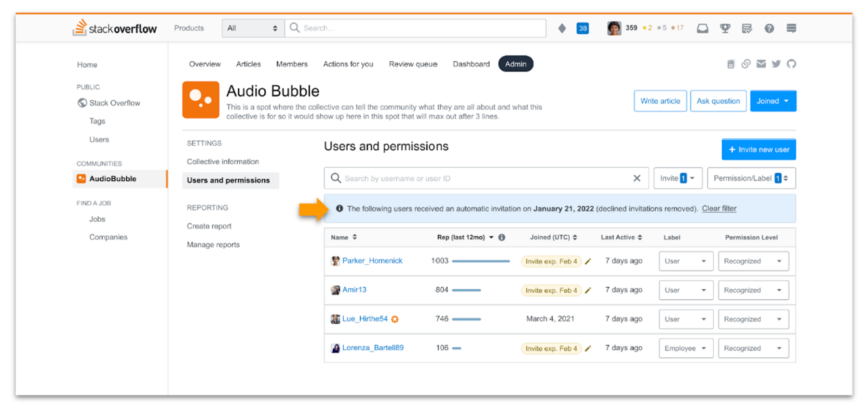Screen dimensions: 868x413
Task: Switch to the Articles tab
Action: pyautogui.click(x=248, y=64)
